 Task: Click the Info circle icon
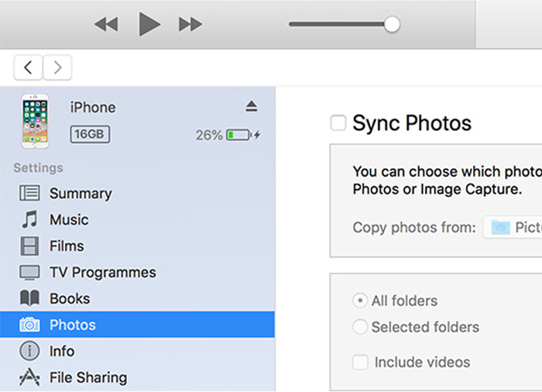click(x=29, y=351)
